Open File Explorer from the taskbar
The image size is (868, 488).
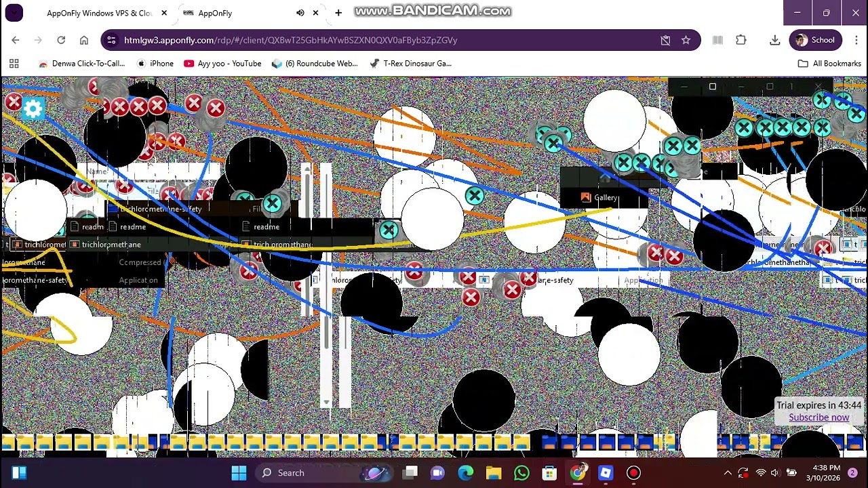point(493,473)
